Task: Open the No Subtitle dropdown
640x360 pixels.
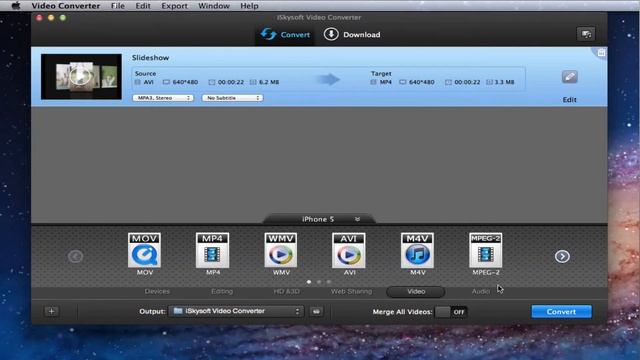Action: [x=232, y=98]
